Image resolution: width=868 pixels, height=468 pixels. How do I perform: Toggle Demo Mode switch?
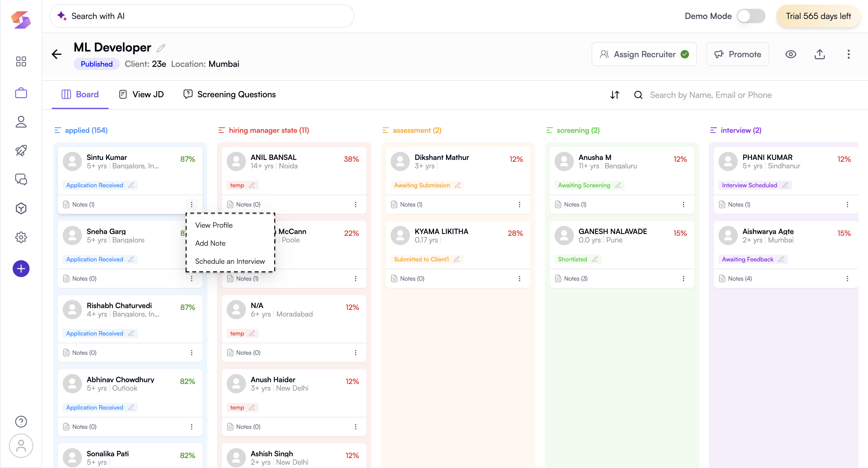click(x=751, y=16)
